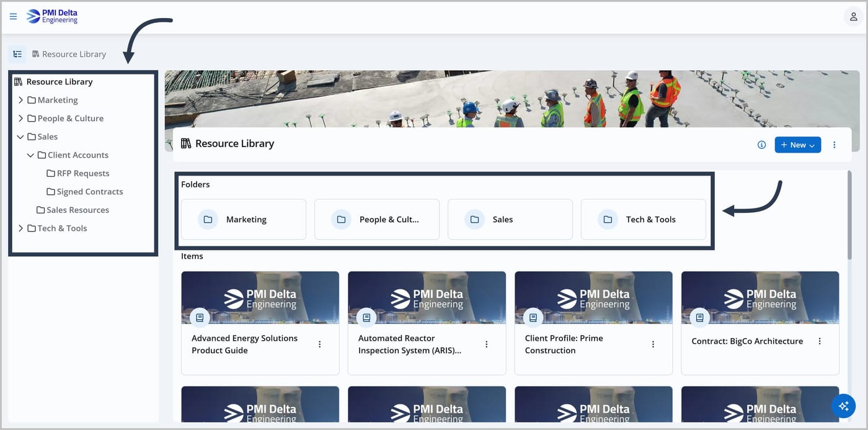This screenshot has height=430, width=868.
Task: Click Contract: BigCo Architecture title
Action: tap(747, 341)
